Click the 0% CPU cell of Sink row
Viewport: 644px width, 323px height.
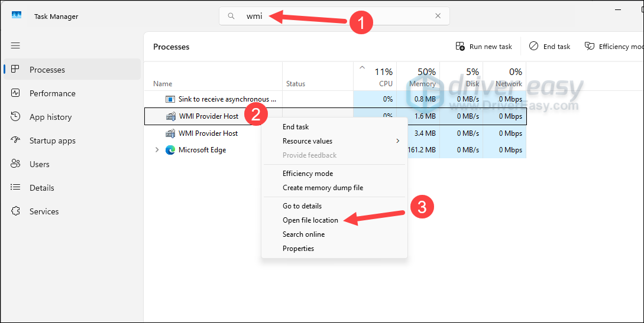point(375,99)
